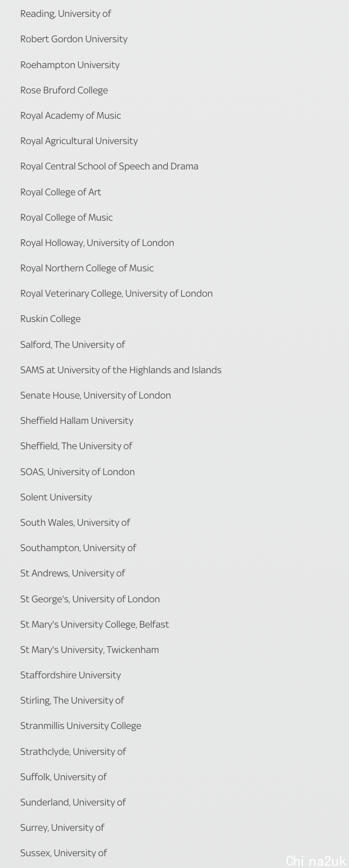Image resolution: width=349 pixels, height=868 pixels.
Task: Choose Rose Bruford College
Action: click(64, 90)
